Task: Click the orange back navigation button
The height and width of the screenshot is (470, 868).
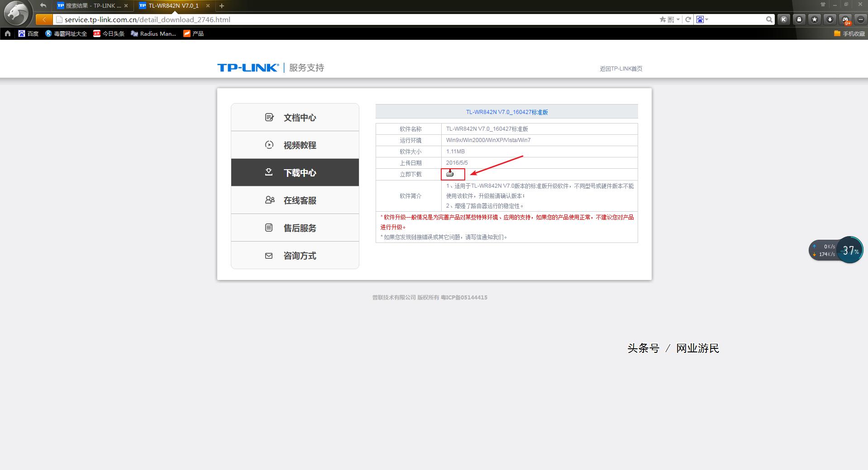Action: pyautogui.click(x=44, y=19)
